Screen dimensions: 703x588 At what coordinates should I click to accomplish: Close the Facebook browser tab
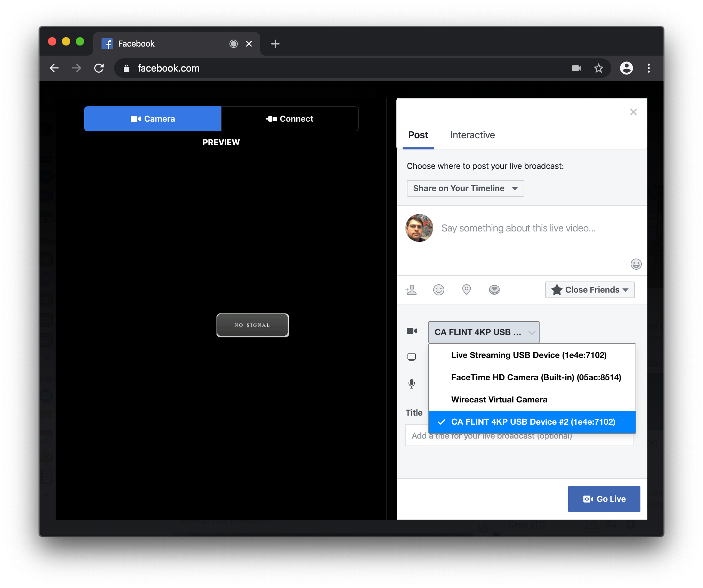pyautogui.click(x=249, y=44)
